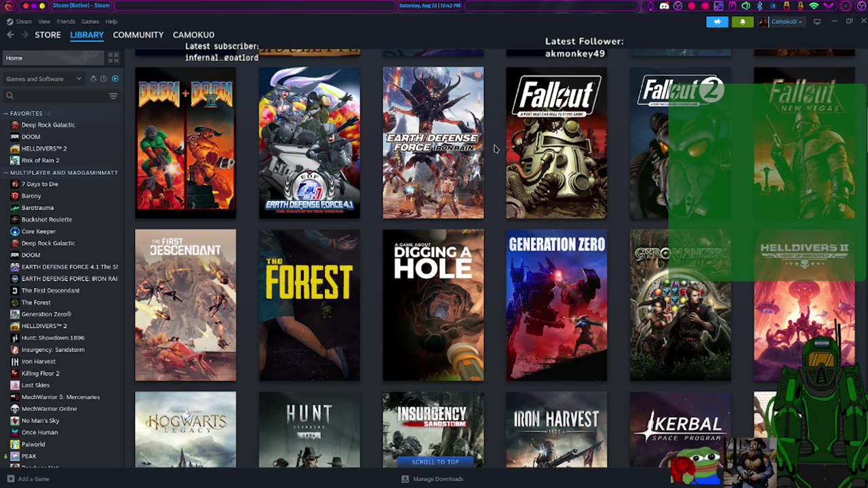Select Buckshot Roulette in the game list

[x=46, y=220]
